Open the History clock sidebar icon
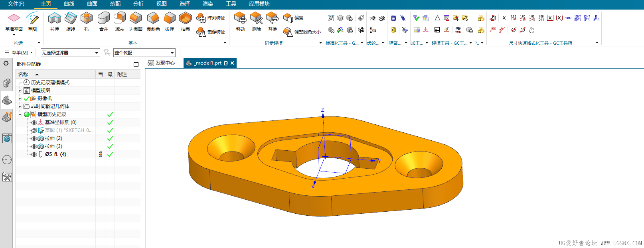The height and width of the screenshot is (248, 644). [x=7, y=159]
